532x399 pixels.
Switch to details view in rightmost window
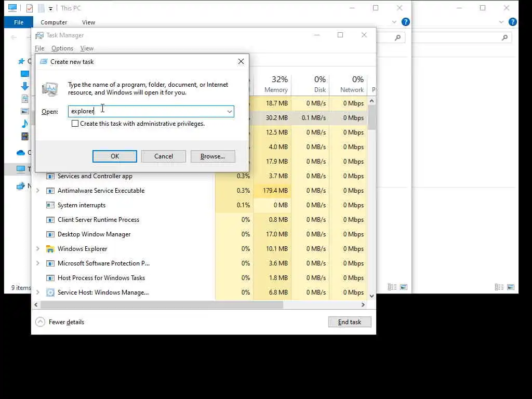point(499,287)
